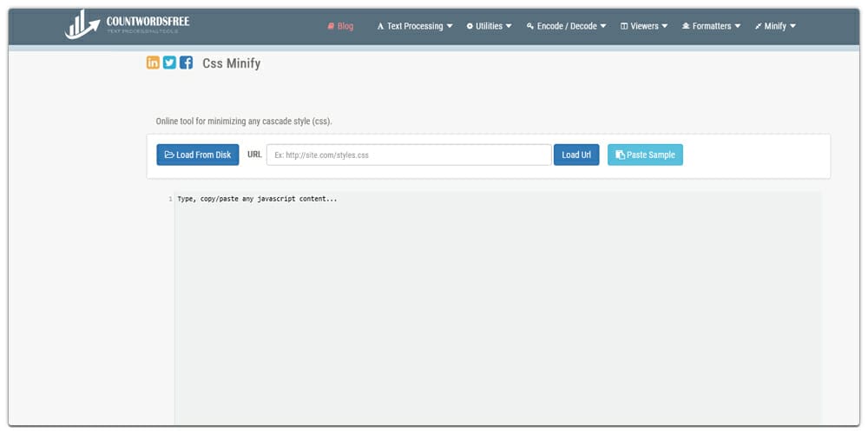Click the compress icon beside Minify

point(759,26)
